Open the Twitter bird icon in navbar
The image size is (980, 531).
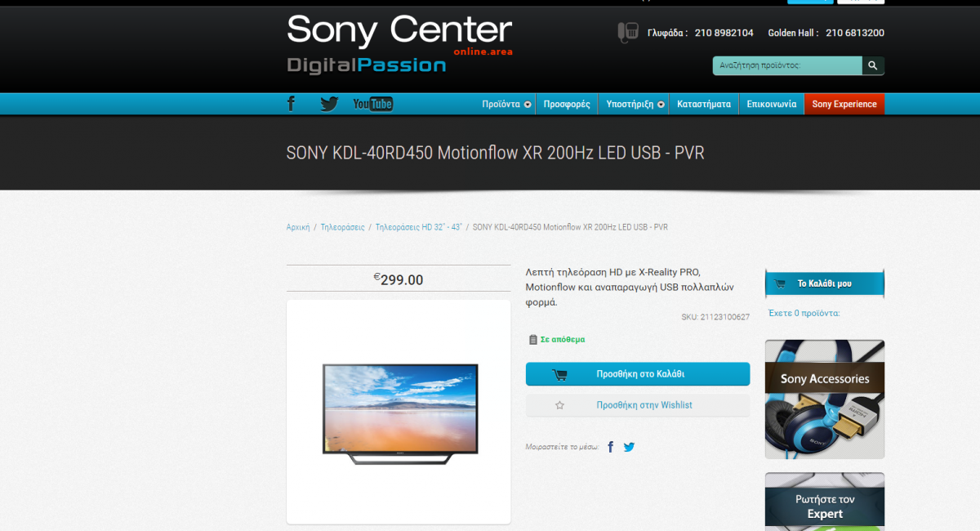point(329,104)
